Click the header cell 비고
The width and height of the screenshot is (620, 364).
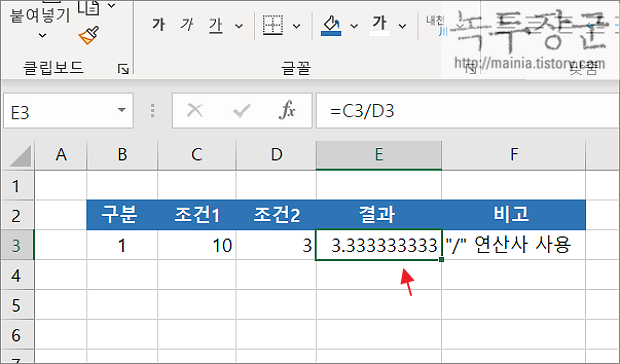coord(514,215)
